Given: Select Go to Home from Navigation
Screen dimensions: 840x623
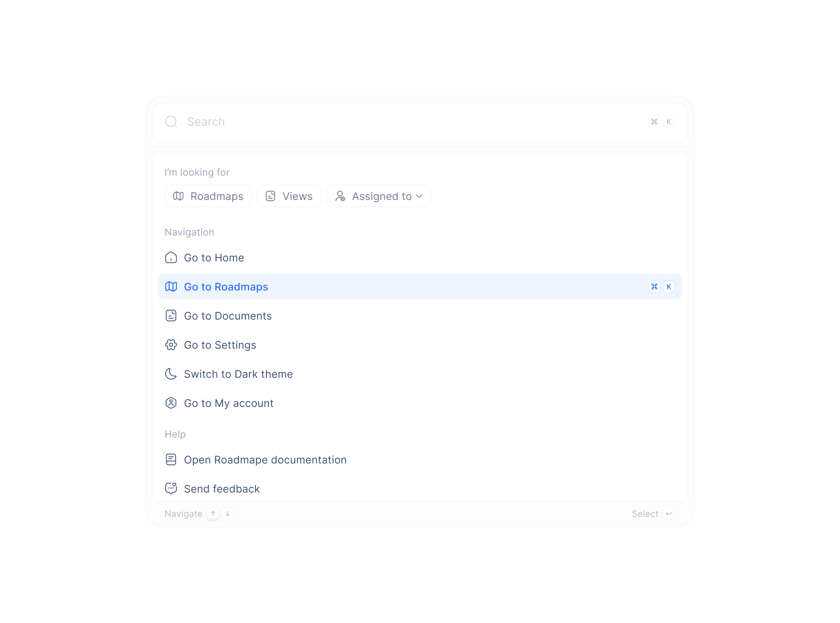Looking at the screenshot, I should click(214, 258).
